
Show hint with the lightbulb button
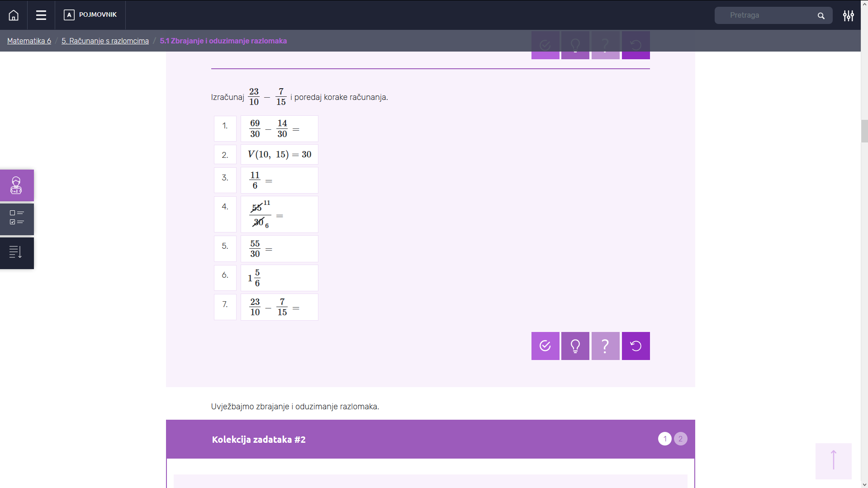click(x=575, y=346)
